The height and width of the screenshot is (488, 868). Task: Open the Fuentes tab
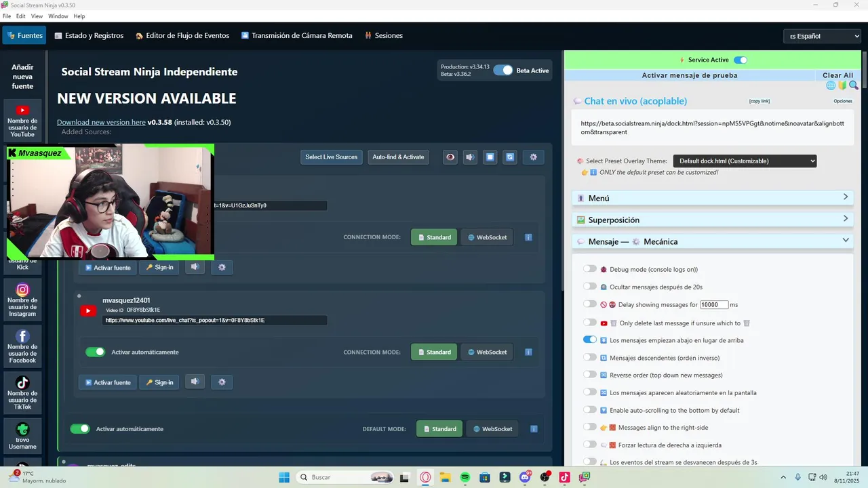(24, 35)
